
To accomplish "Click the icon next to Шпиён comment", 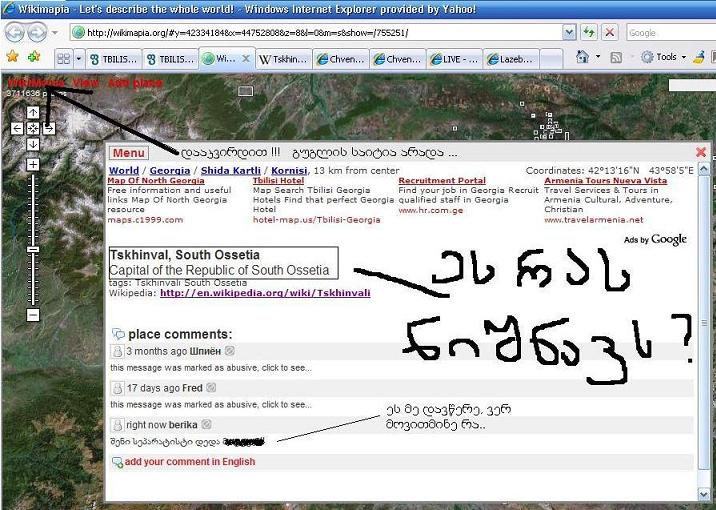I will [x=230, y=351].
